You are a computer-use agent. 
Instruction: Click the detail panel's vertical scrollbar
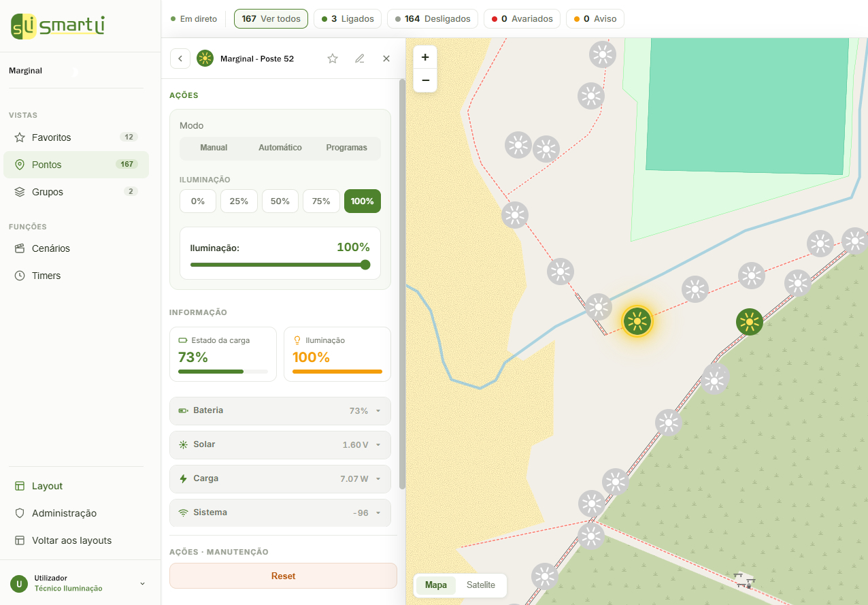(402, 284)
